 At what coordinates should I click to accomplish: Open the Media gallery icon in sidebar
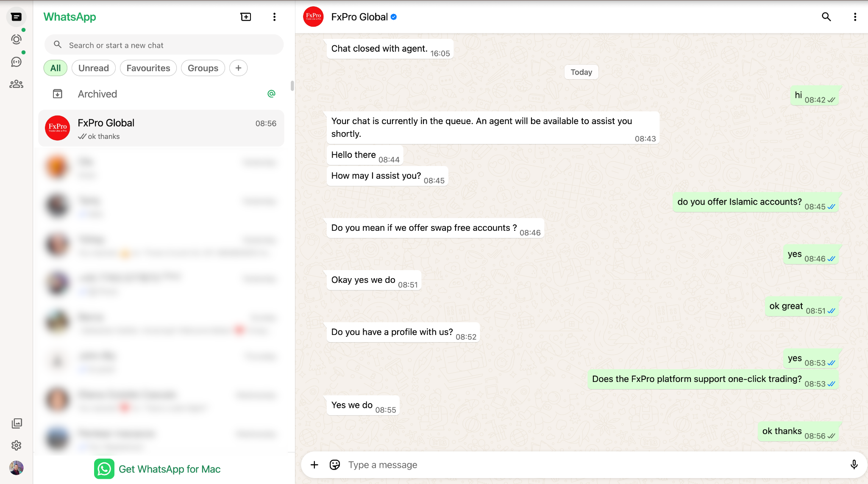tap(17, 423)
